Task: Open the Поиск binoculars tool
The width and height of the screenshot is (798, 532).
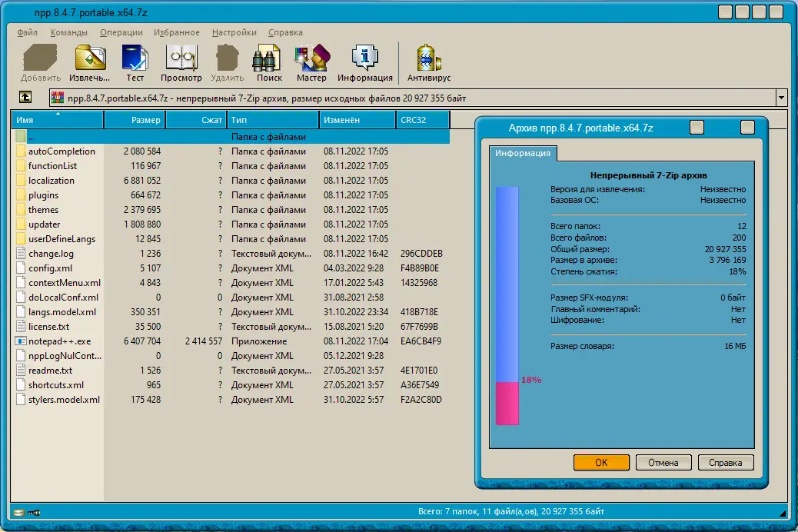Action: click(267, 58)
